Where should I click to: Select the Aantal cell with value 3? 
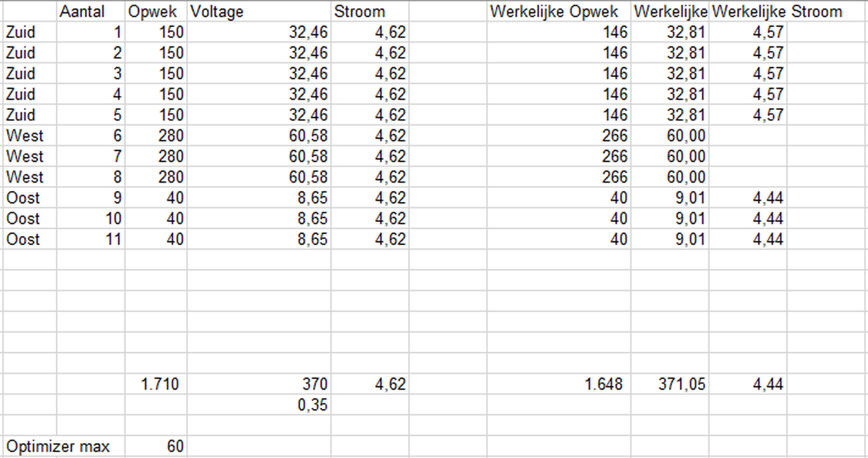(91, 73)
